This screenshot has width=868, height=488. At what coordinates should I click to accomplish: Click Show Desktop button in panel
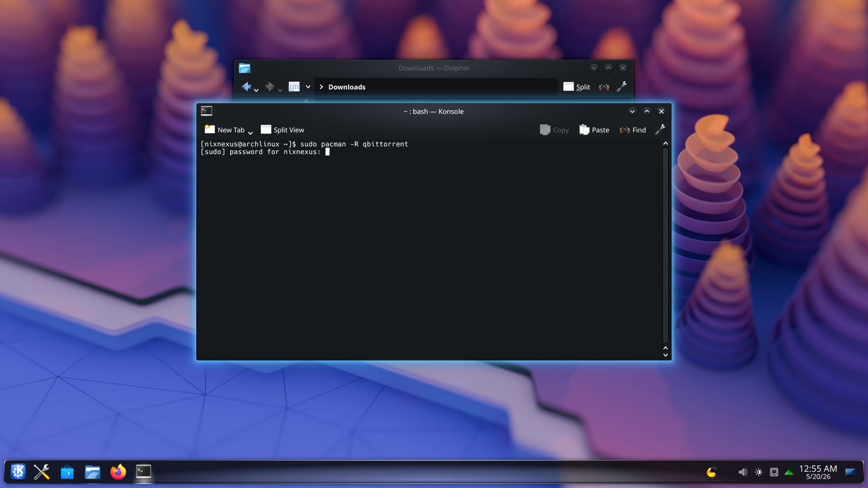850,472
